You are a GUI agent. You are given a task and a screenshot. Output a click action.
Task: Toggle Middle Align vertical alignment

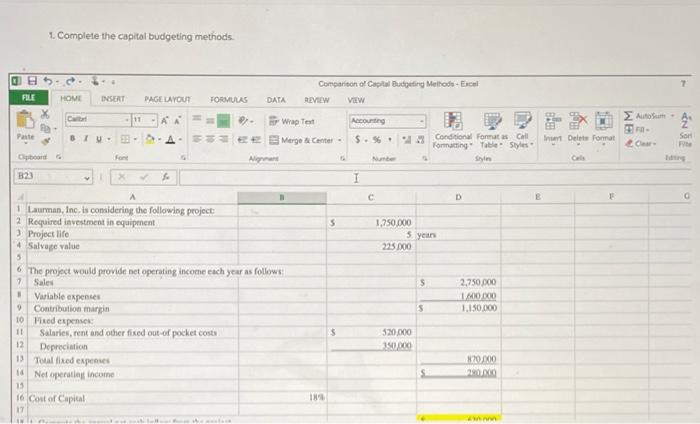[209, 120]
